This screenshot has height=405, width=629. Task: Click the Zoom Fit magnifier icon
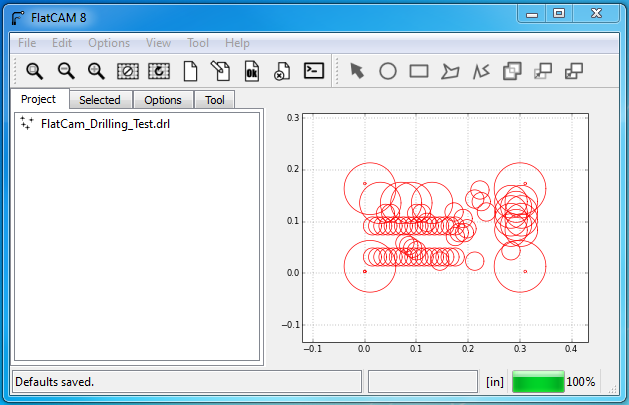tap(34, 71)
